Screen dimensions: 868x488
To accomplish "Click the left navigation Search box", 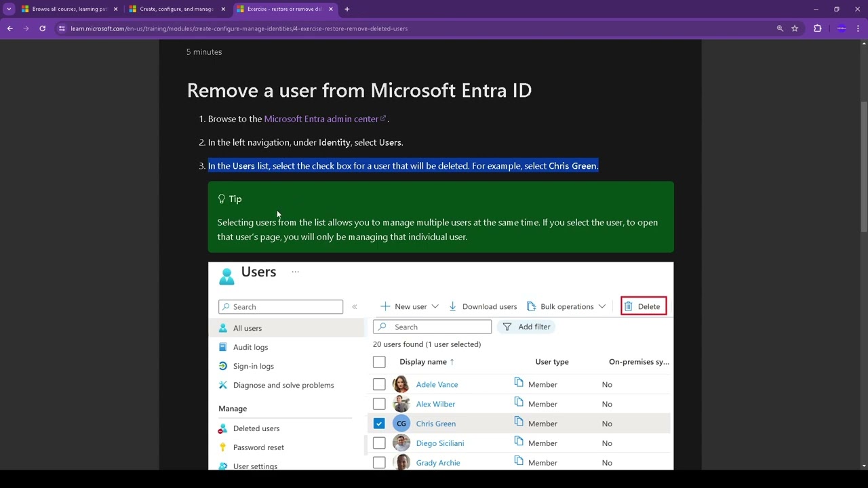I will pos(281,307).
